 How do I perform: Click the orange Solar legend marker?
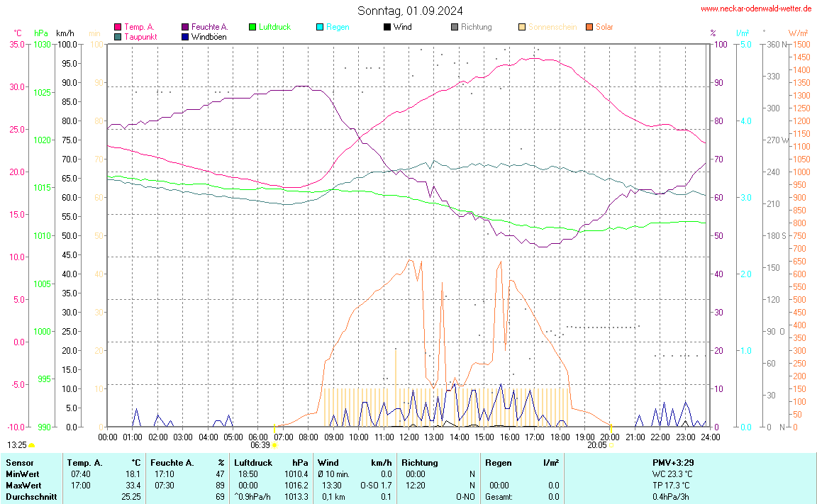click(x=589, y=27)
